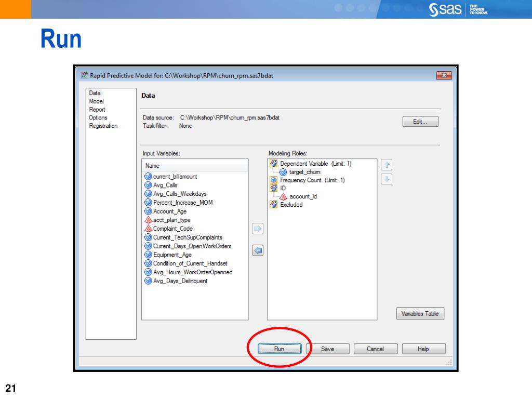Move role item up with up arrow
Image resolution: width=532 pixels, height=399 pixels.
click(387, 165)
